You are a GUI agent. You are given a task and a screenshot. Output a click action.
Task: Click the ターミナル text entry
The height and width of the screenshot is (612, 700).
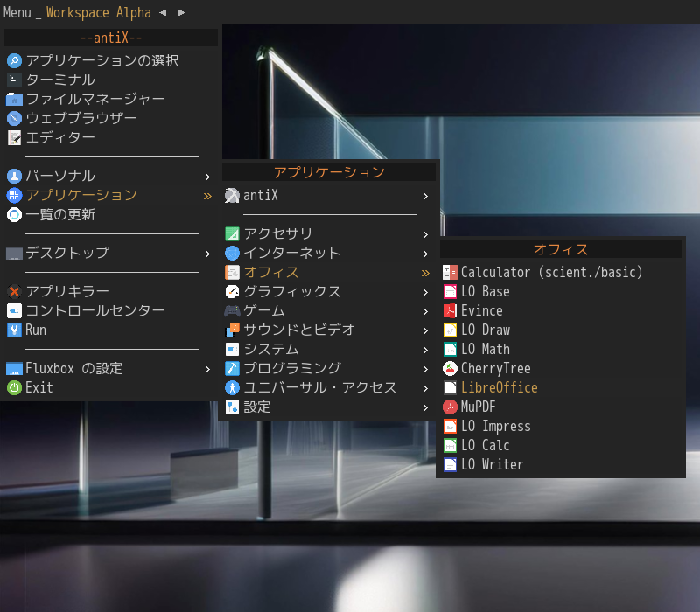pyautogui.click(x=60, y=80)
